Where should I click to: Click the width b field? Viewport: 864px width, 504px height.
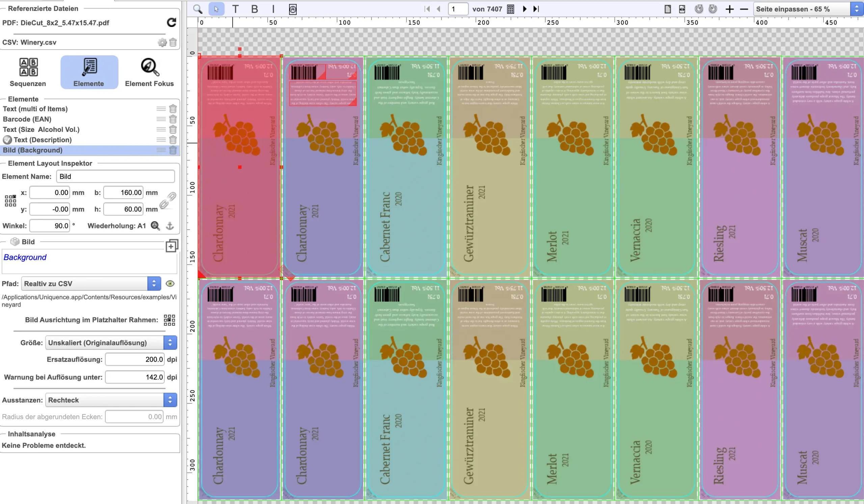(x=124, y=193)
